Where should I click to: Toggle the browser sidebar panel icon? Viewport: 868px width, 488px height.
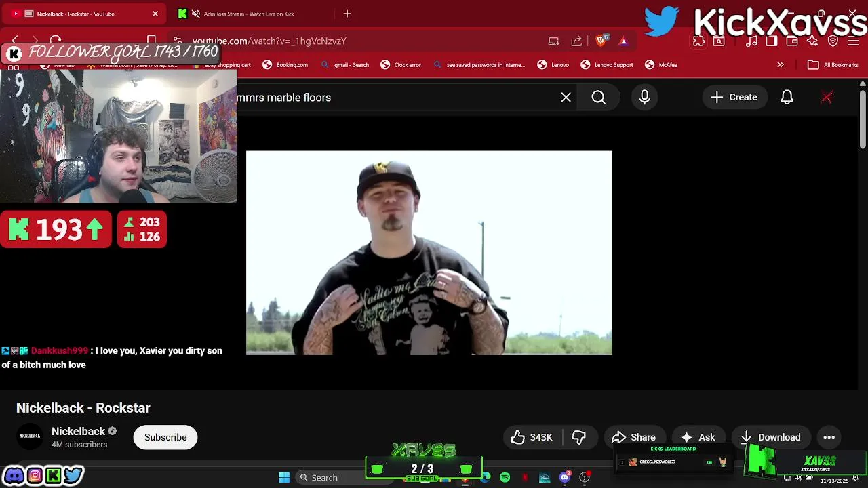(x=772, y=41)
